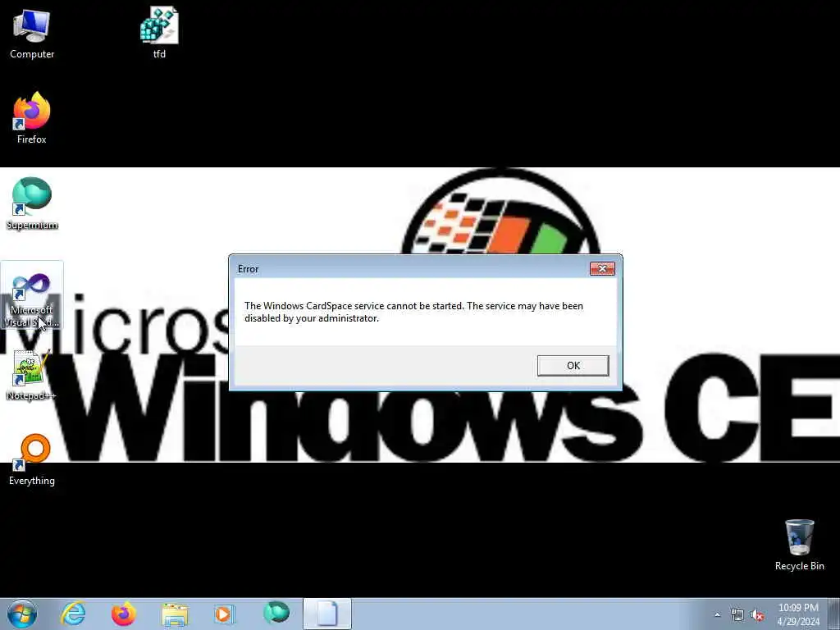Viewport: 840px width, 630px height.
Task: Open Supermium from the taskbar
Action: point(276,614)
